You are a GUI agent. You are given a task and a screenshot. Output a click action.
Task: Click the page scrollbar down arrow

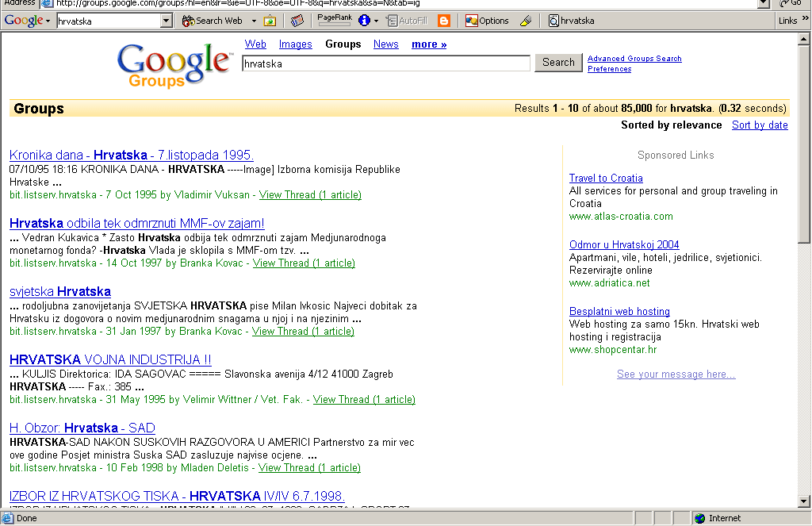pos(804,501)
